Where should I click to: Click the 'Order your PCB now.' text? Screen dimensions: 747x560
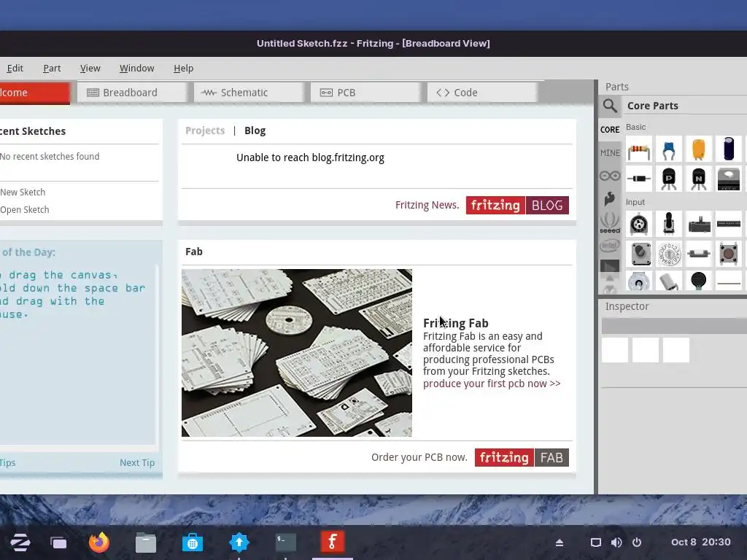(419, 457)
